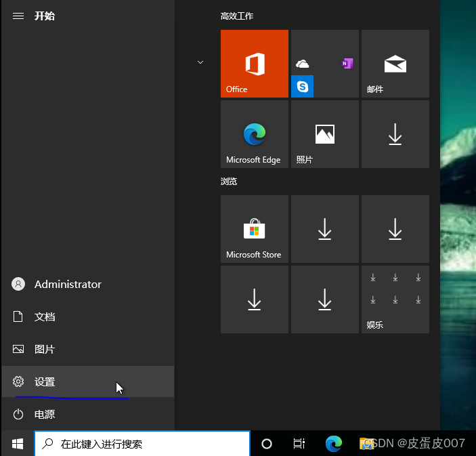Click the Windows Start button
Viewport: 476px width, 456px height.
[x=18, y=444]
